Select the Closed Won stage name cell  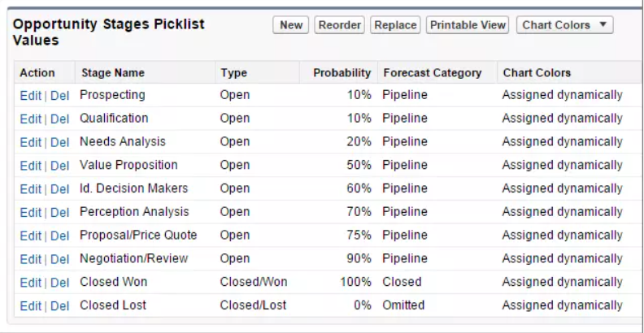113,283
